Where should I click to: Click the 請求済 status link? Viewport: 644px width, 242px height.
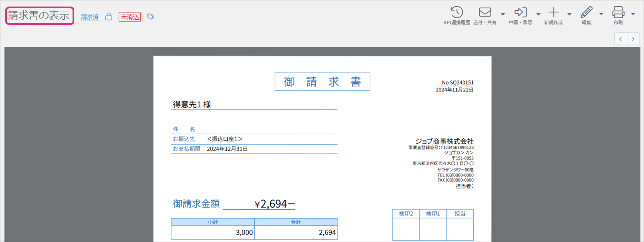coord(90,17)
